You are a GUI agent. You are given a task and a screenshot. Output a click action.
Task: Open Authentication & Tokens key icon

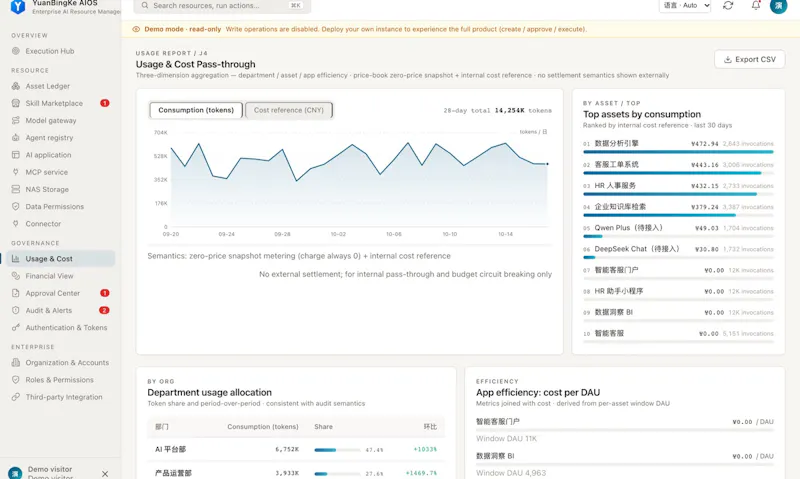tap(16, 327)
